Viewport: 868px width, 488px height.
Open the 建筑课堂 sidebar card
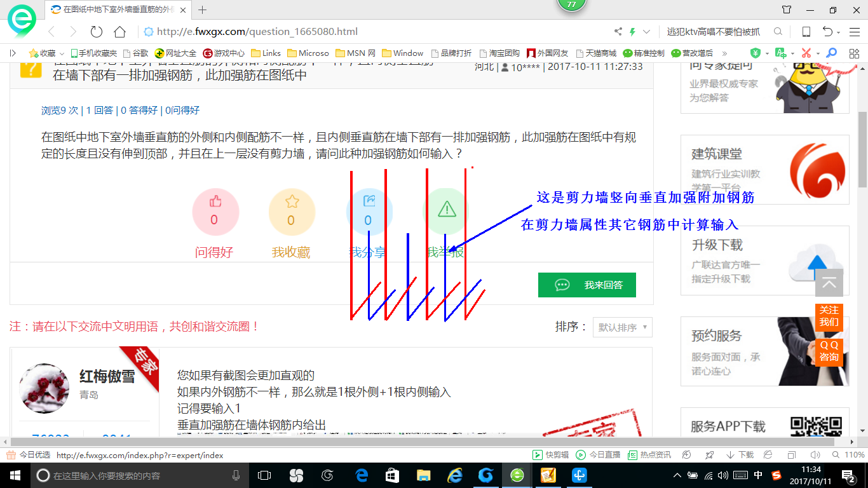click(x=764, y=169)
